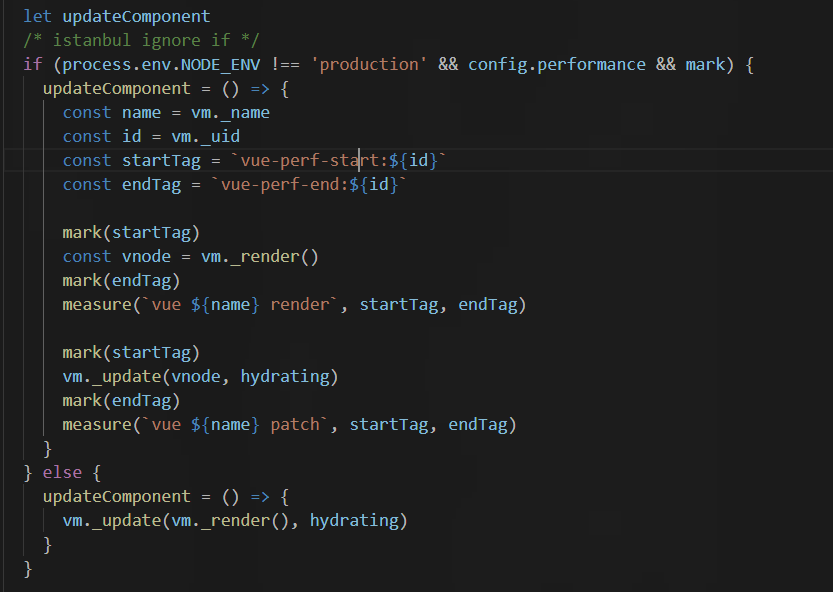Click 'vm._render()' in const vnode line
The image size is (833, 592).
[x=260, y=257]
